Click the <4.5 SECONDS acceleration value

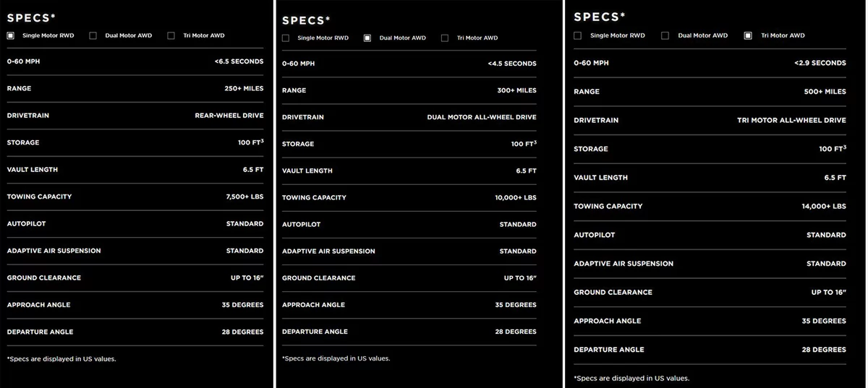click(x=512, y=64)
